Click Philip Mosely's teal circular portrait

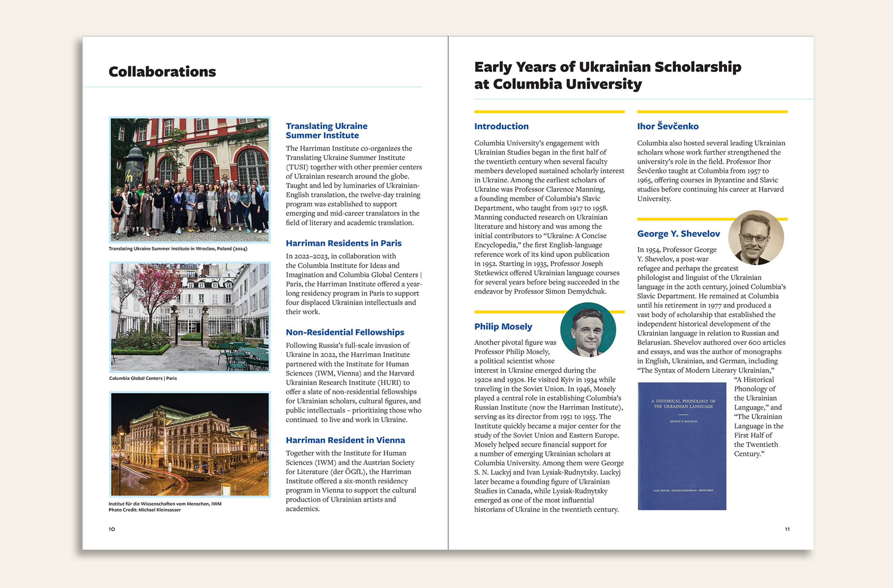click(588, 330)
